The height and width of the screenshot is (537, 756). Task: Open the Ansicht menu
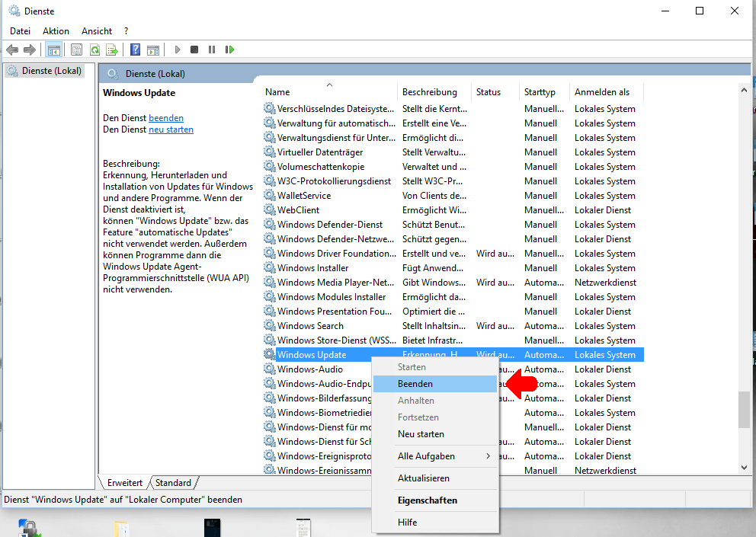point(97,31)
